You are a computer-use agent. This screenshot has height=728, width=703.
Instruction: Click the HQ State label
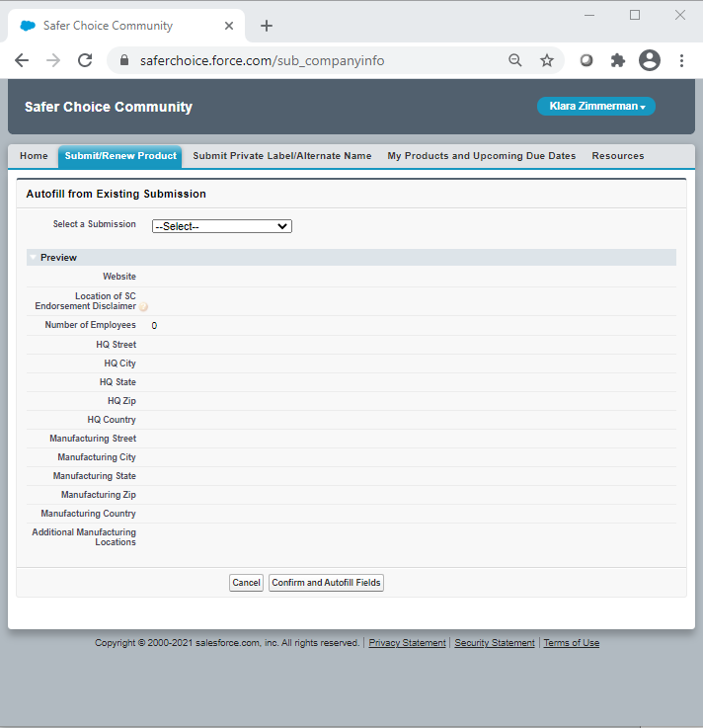(117, 382)
